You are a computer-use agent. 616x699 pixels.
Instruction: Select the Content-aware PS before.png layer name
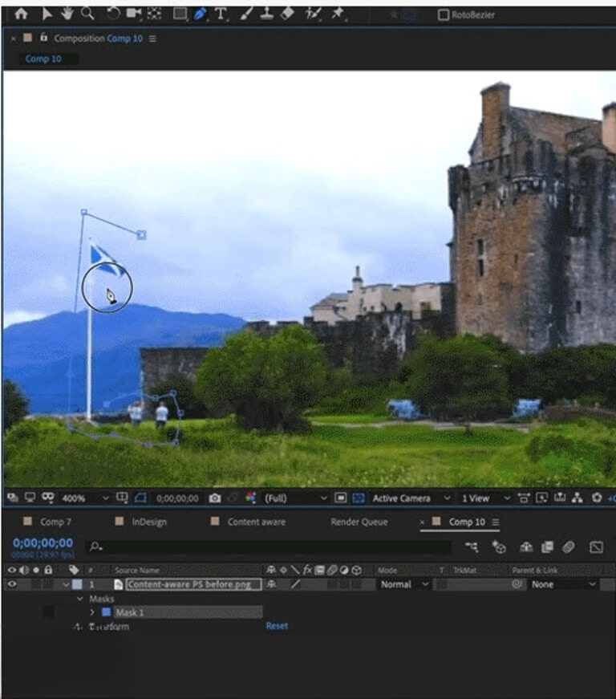click(193, 584)
